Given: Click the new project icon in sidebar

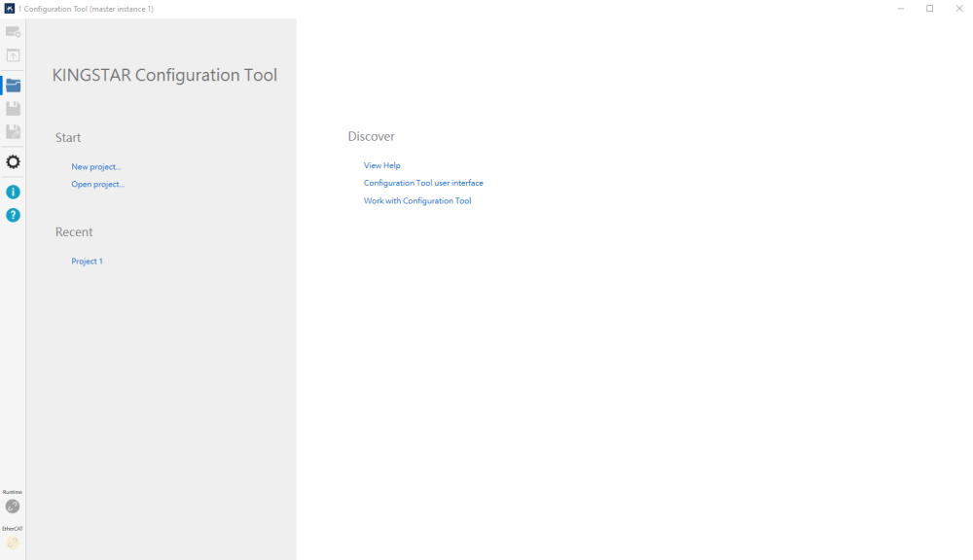Looking at the screenshot, I should point(13,32).
